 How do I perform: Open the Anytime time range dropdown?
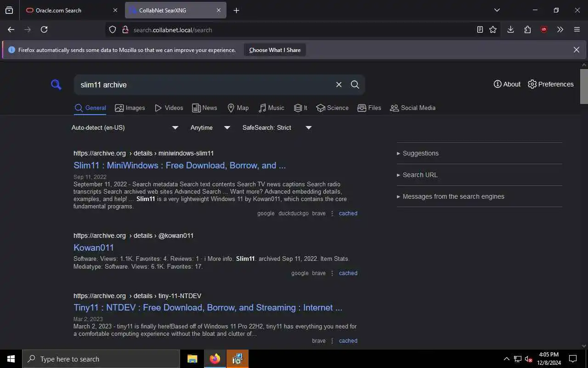(210, 127)
